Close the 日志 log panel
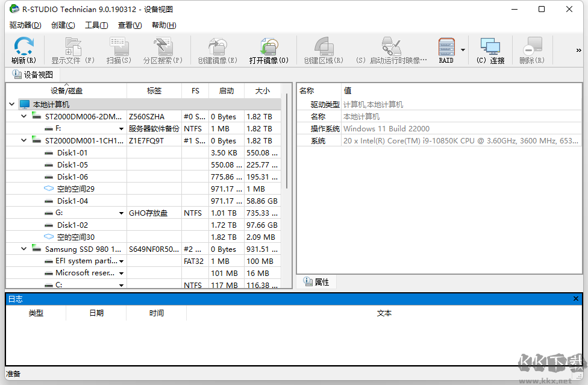Viewport: 588px width, 385px height. (x=575, y=299)
